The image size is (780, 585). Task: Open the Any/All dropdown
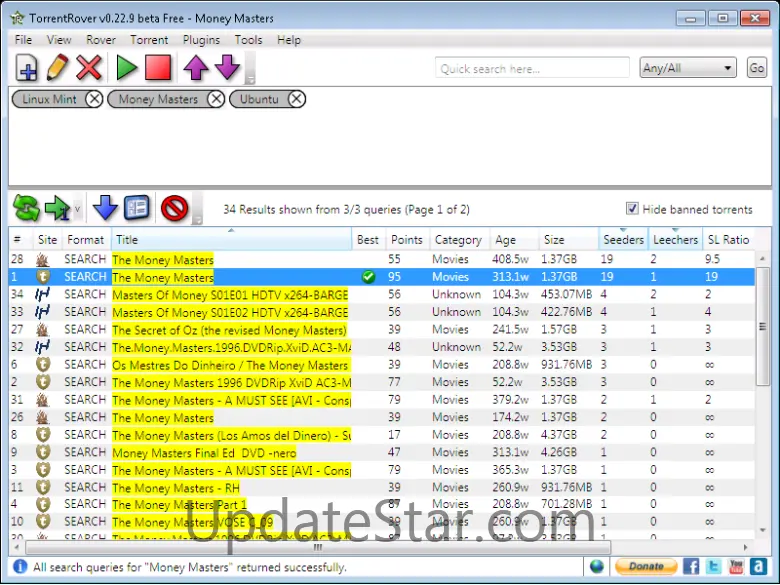click(x=687, y=68)
